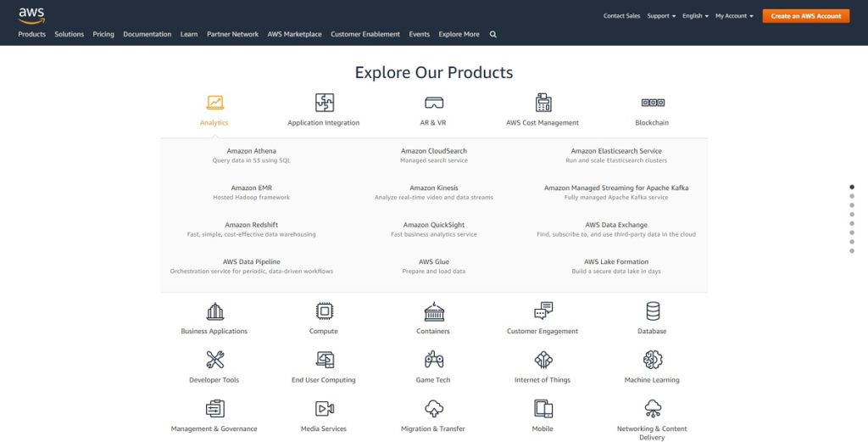Select the Application Integration puzzle icon

click(324, 103)
